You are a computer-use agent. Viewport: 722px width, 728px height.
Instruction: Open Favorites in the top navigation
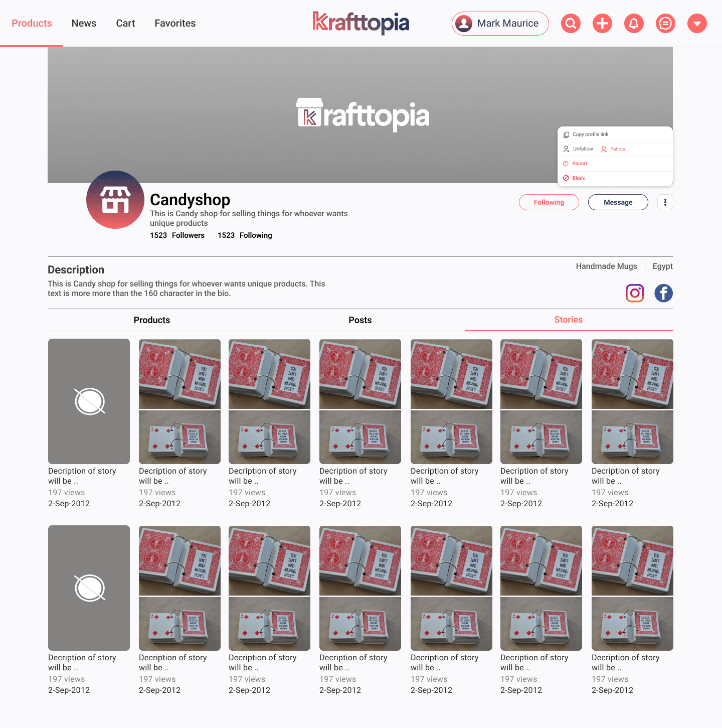(x=175, y=23)
